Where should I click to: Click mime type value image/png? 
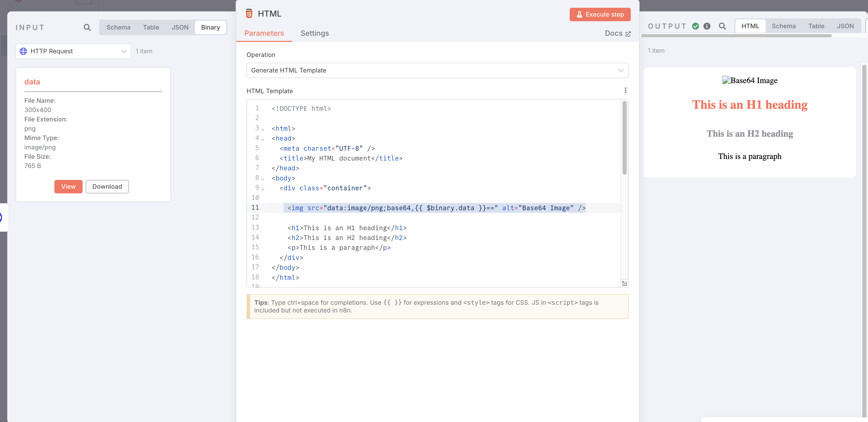pyautogui.click(x=40, y=147)
